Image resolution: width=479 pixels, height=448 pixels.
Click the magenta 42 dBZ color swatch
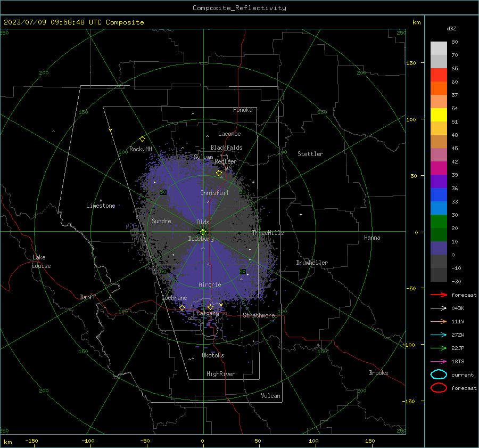pyautogui.click(x=439, y=168)
